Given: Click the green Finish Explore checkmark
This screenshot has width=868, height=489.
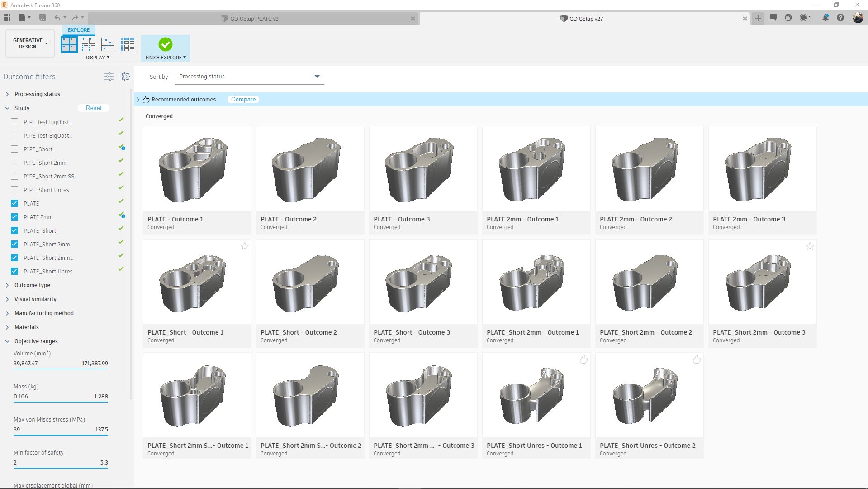Looking at the screenshot, I should (x=165, y=44).
